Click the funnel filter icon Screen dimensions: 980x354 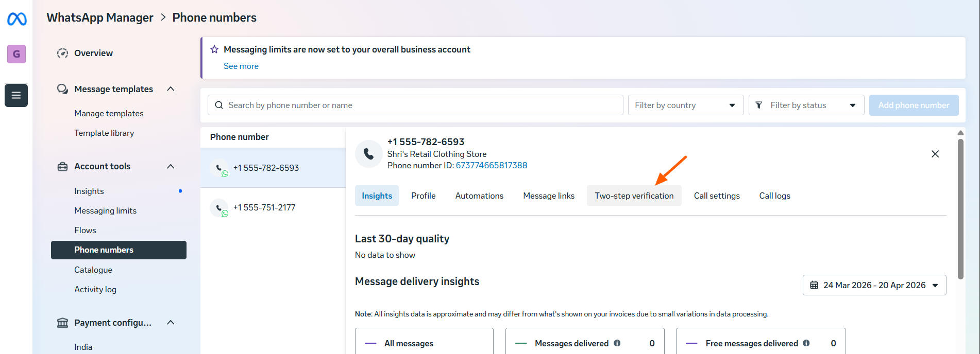click(759, 105)
